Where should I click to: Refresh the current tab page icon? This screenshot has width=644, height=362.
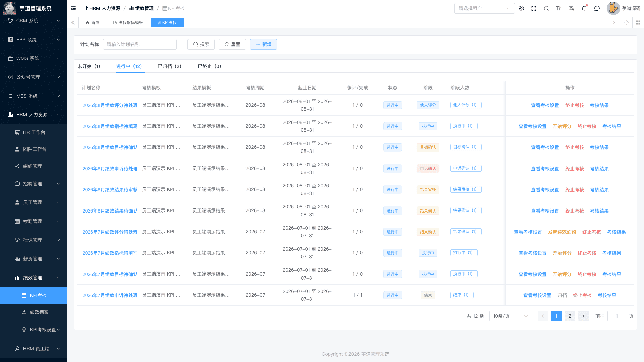(626, 23)
